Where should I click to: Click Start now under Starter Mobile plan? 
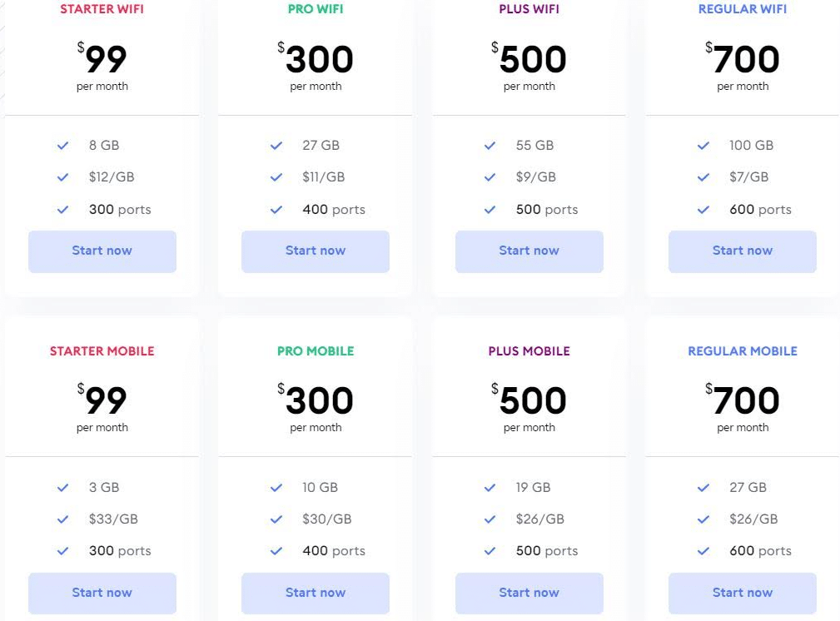point(102,594)
